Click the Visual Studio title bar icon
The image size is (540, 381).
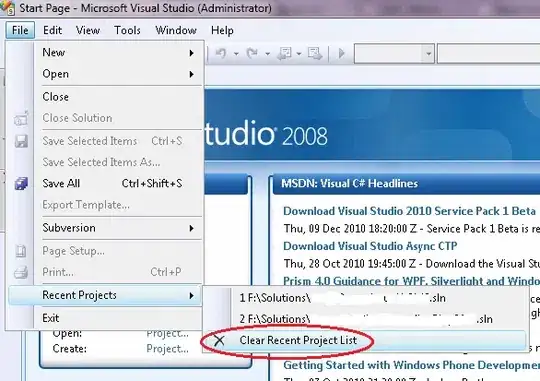point(8,7)
